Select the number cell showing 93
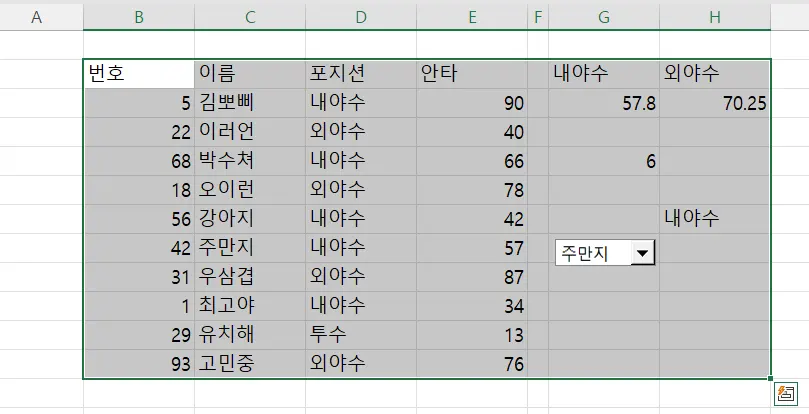This screenshot has width=809, height=414. tap(139, 364)
